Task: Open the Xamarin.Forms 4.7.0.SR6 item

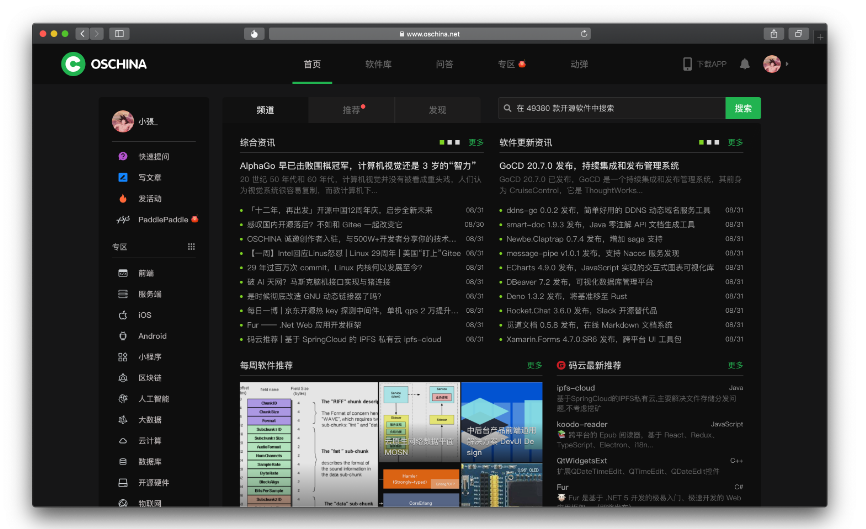Action: point(594,339)
